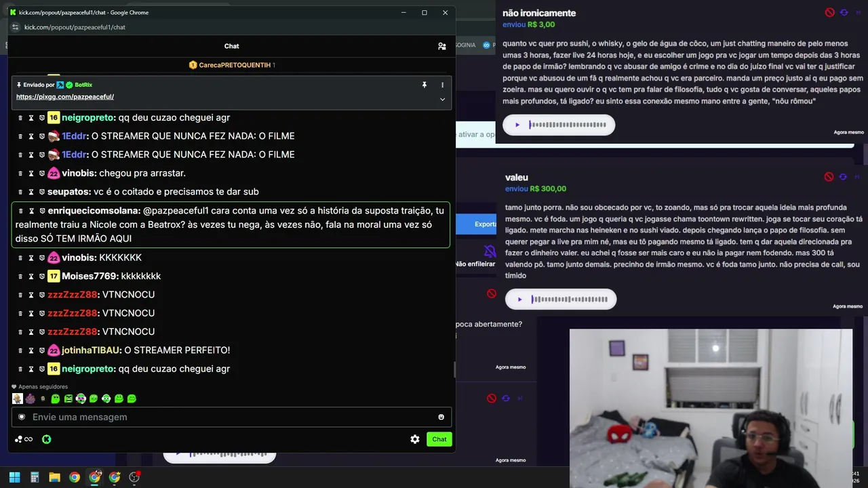Unpin the BotRix pinned message
Screen dimensions: 868x488
pyautogui.click(x=425, y=85)
